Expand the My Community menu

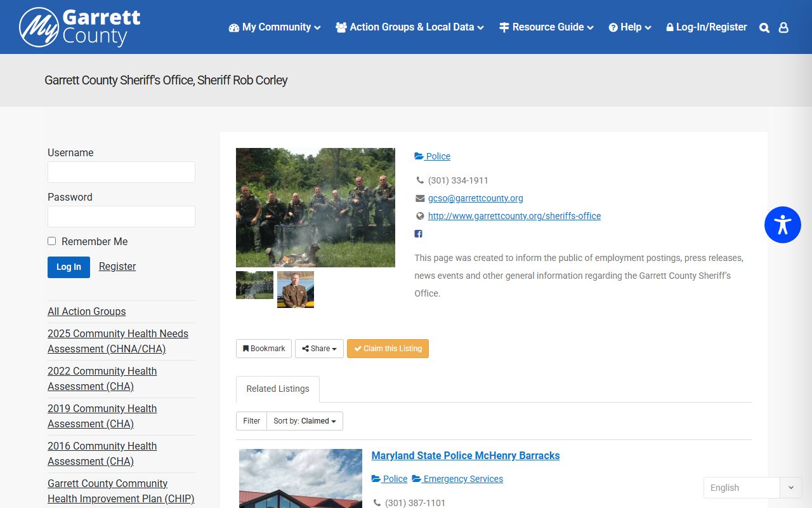[x=275, y=27]
